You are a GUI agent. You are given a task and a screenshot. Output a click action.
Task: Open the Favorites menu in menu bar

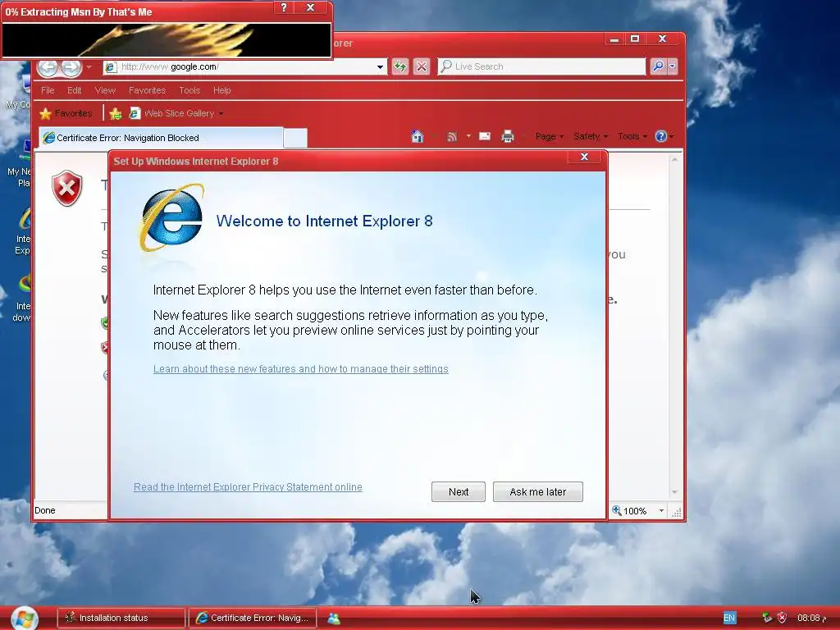[148, 90]
